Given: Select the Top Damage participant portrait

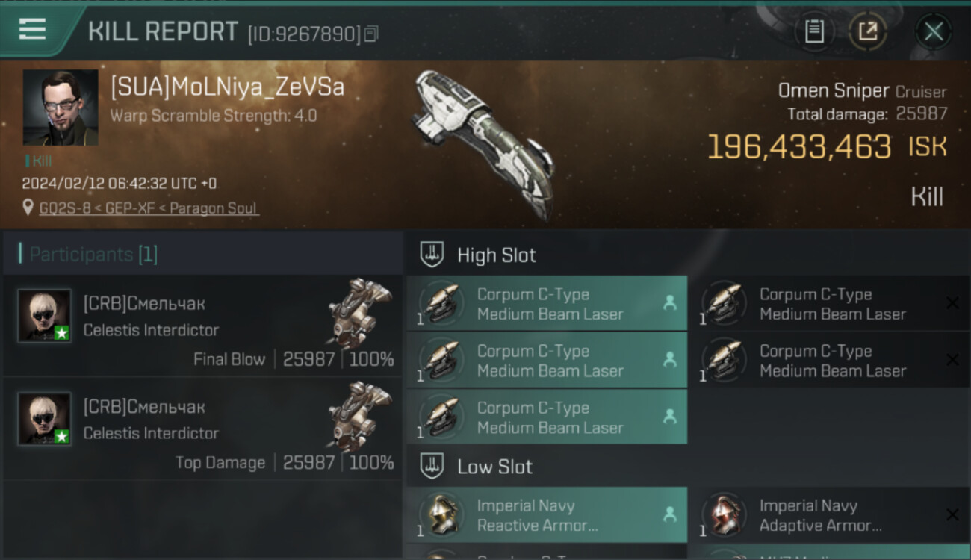Looking at the screenshot, I should (45, 419).
